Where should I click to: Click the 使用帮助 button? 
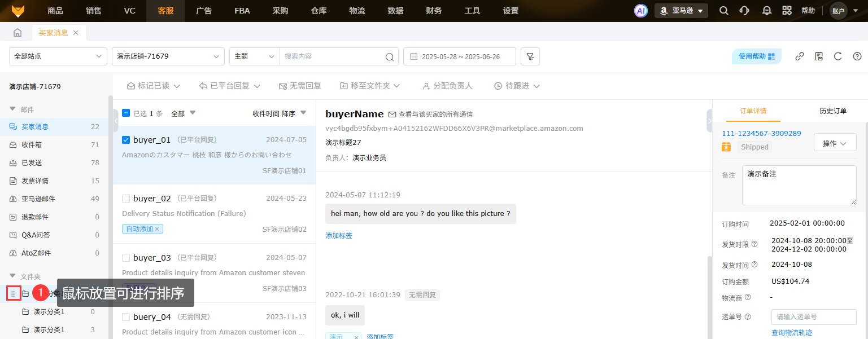pyautogui.click(x=757, y=56)
